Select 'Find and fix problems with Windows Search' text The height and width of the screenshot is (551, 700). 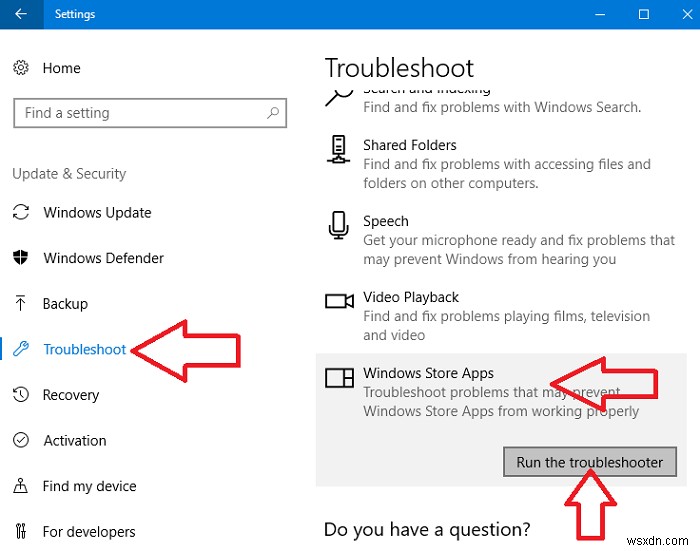point(502,107)
